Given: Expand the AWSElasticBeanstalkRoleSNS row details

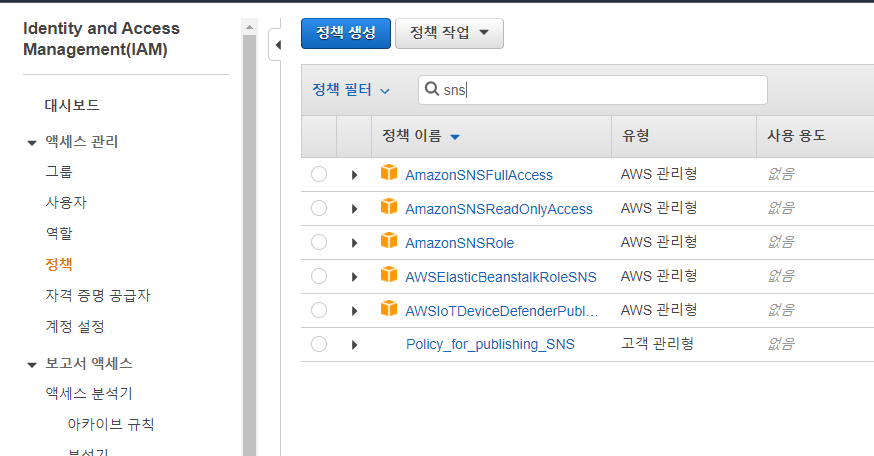Looking at the screenshot, I should click(355, 277).
